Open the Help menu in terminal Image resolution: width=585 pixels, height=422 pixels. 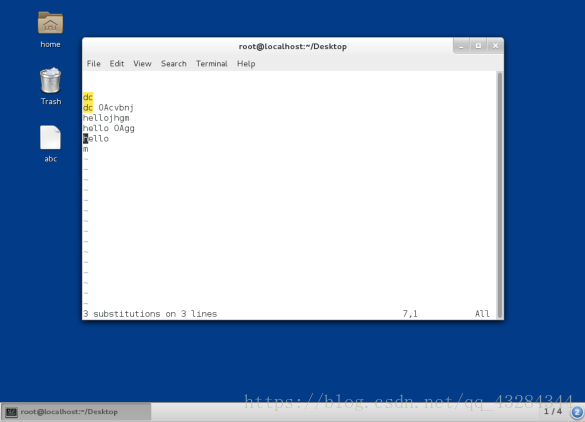[x=246, y=64]
